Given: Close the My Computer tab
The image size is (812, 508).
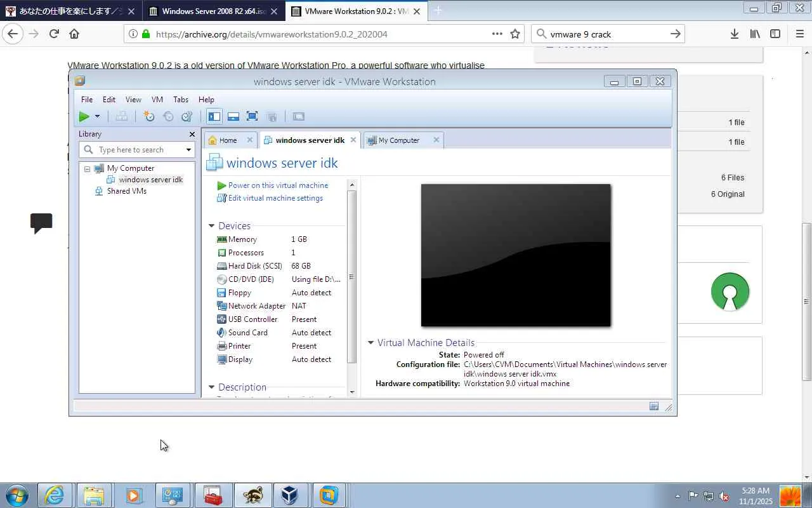Looking at the screenshot, I should (436, 140).
